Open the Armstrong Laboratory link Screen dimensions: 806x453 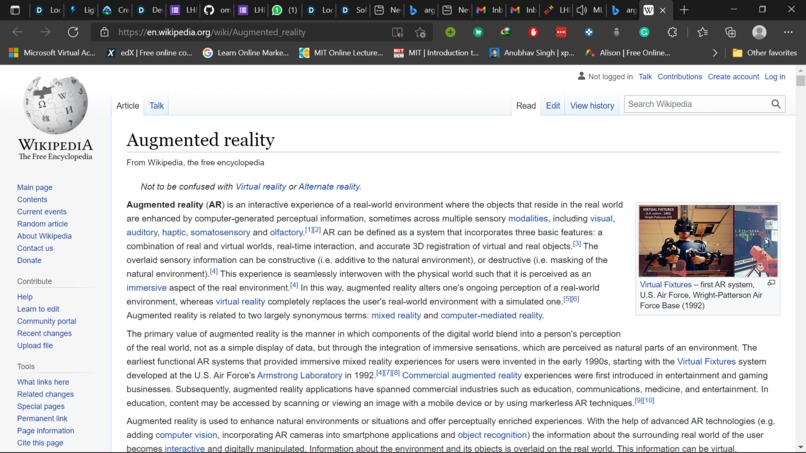coord(299,375)
